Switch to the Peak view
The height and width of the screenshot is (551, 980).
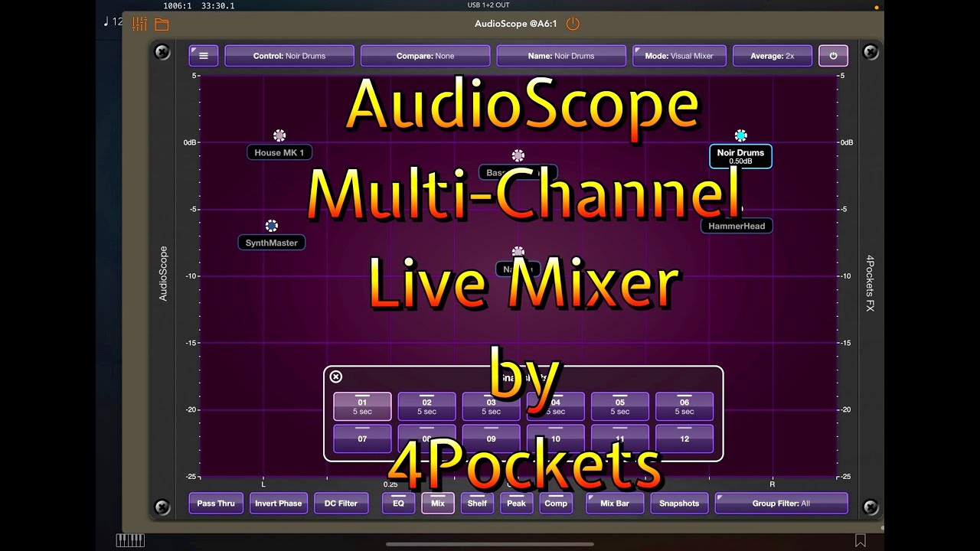point(516,504)
